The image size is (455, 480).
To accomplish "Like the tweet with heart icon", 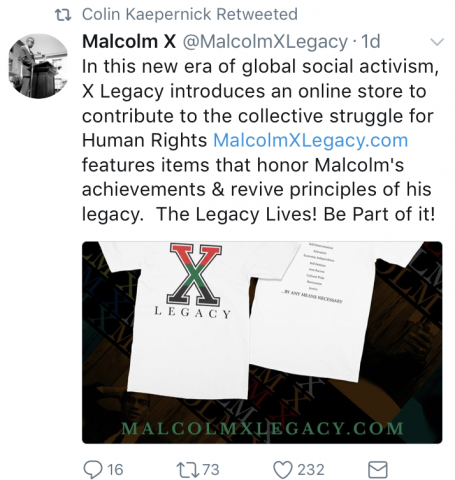I will [x=283, y=470].
